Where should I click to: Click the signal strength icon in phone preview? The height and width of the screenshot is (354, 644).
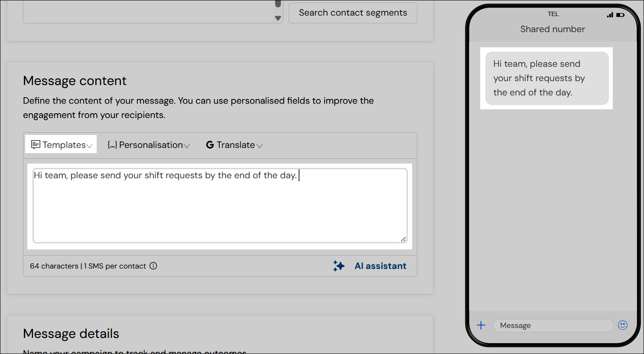(x=610, y=15)
